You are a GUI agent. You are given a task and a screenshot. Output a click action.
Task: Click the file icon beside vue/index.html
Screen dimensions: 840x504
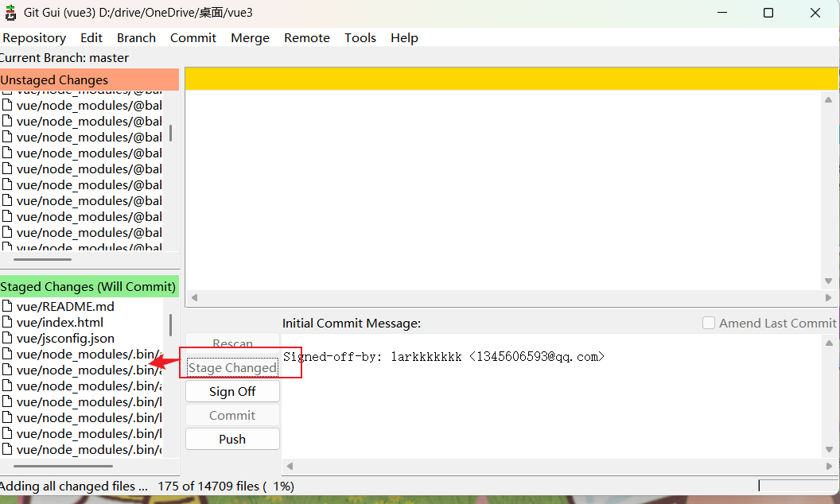pyautogui.click(x=7, y=323)
